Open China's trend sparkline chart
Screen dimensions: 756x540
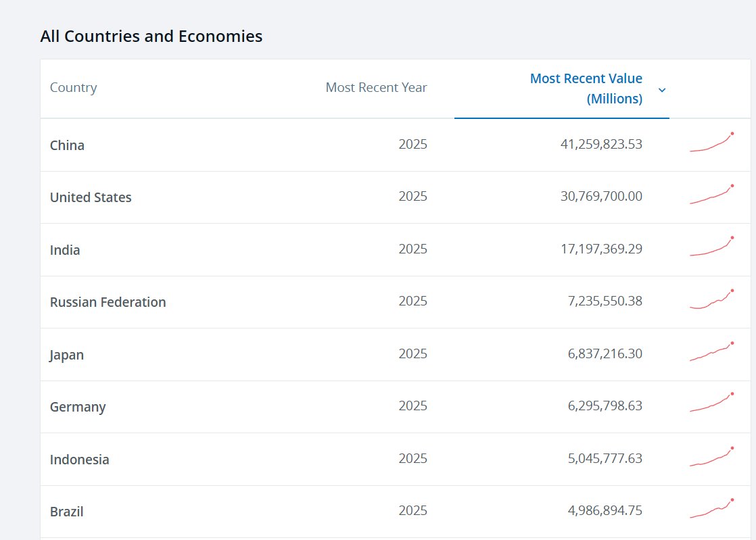coord(711,142)
